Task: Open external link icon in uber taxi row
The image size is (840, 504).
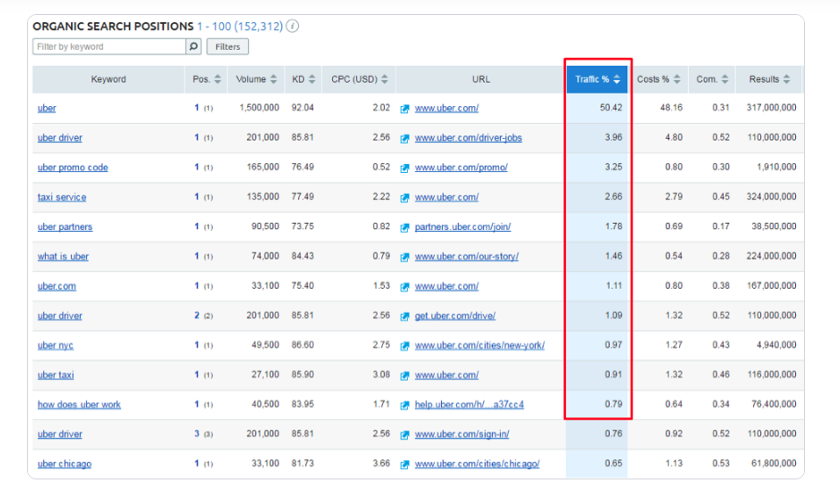Action: [x=404, y=376]
